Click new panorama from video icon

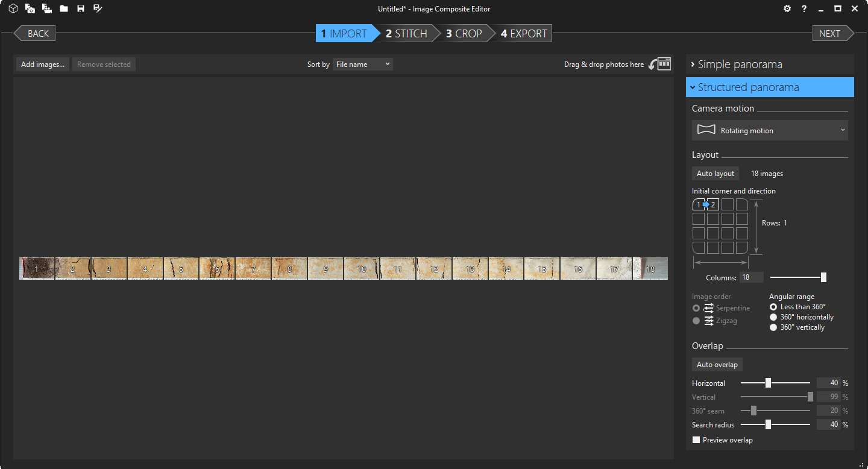coord(47,8)
